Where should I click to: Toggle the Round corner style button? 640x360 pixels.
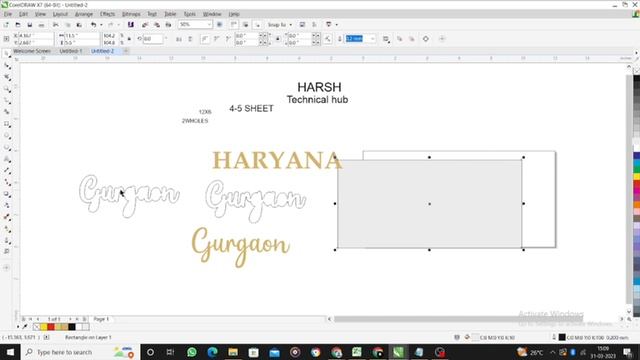tap(205, 39)
